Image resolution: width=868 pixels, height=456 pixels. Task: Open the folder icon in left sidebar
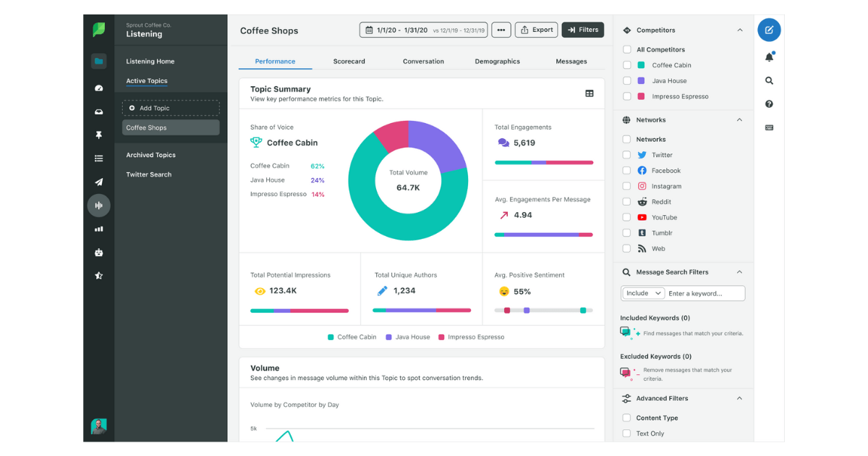tap(99, 62)
